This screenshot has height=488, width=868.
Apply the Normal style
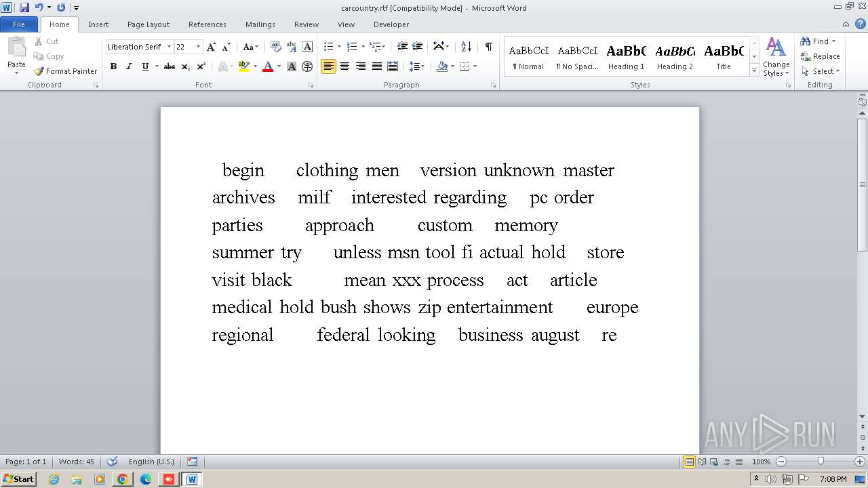click(x=528, y=57)
